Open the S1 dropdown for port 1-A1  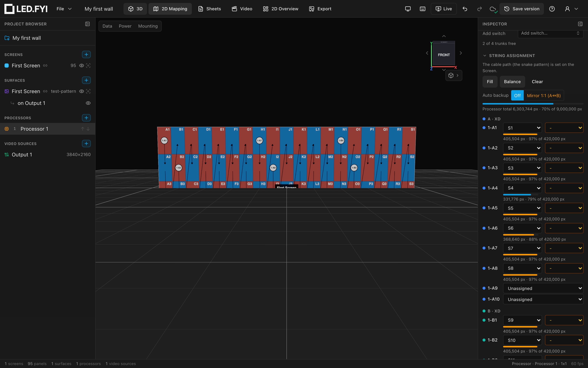(x=522, y=128)
